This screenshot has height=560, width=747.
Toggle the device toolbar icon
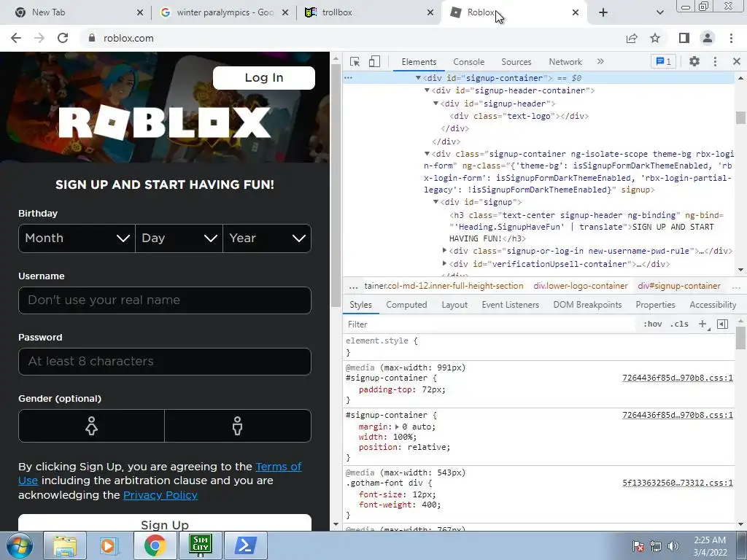(374, 61)
